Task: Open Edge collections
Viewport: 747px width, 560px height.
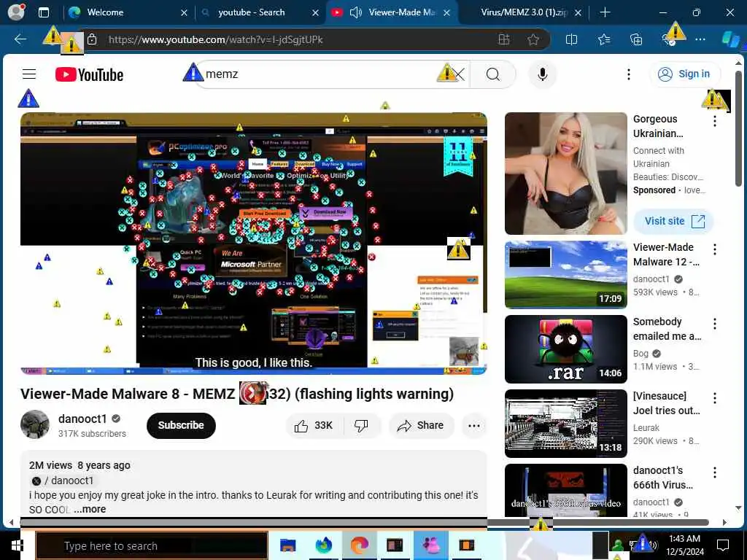Action: [x=636, y=39]
